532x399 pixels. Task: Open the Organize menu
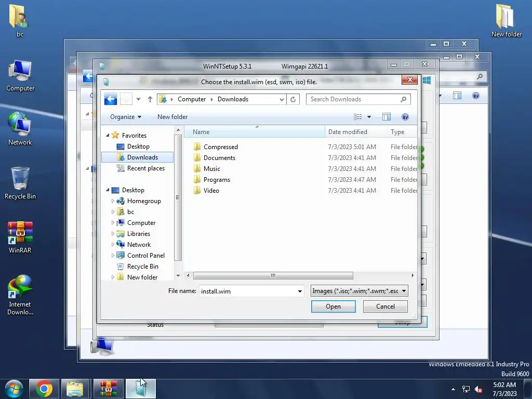point(126,117)
